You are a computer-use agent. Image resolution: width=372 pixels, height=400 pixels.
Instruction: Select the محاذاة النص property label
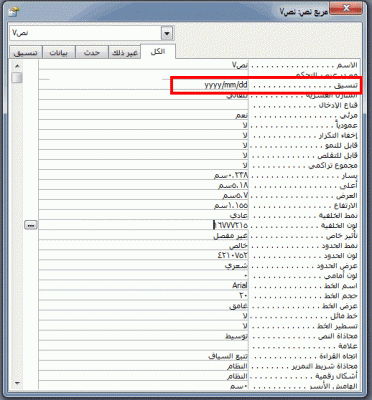point(338,336)
